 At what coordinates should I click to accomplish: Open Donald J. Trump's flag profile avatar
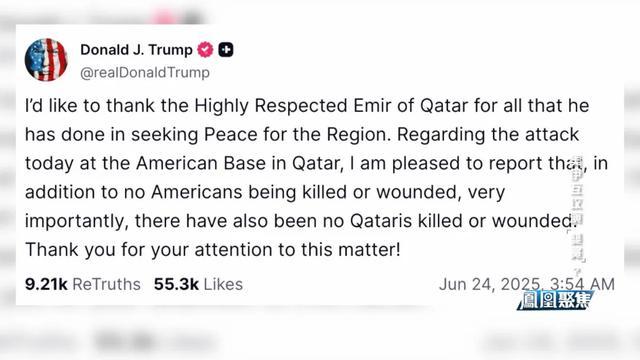point(46,60)
